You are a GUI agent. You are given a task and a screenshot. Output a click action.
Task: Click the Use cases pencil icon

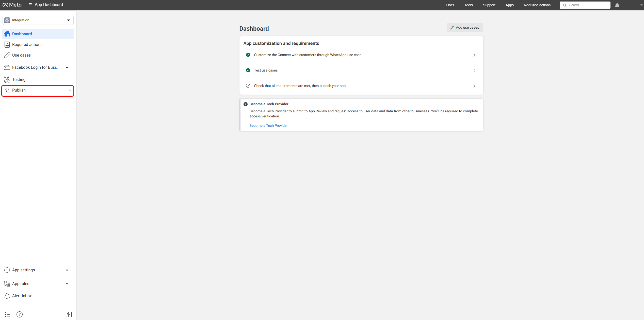7,55
